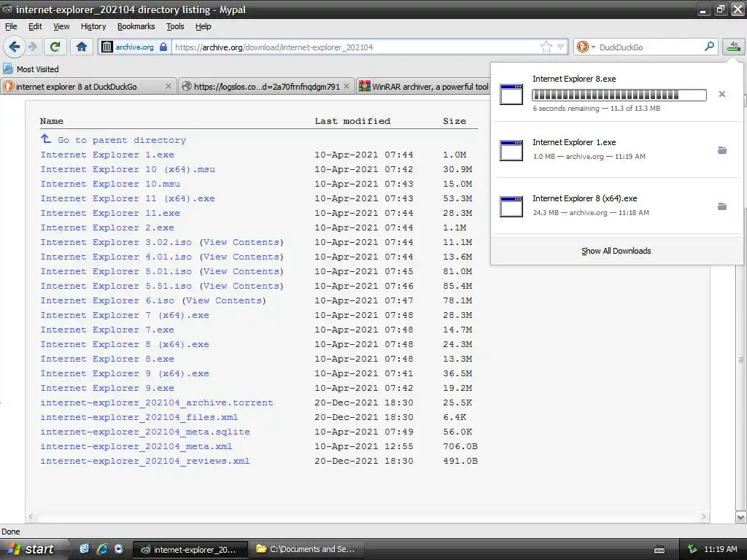Click the horizontal scrollbar right arrow
This screenshot has width=747, height=560.
click(704, 517)
